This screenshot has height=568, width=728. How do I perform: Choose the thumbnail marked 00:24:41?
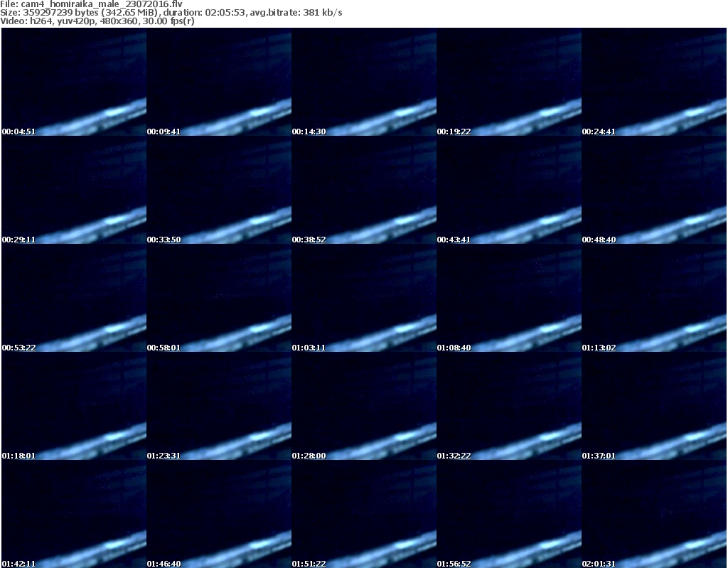pyautogui.click(x=654, y=82)
